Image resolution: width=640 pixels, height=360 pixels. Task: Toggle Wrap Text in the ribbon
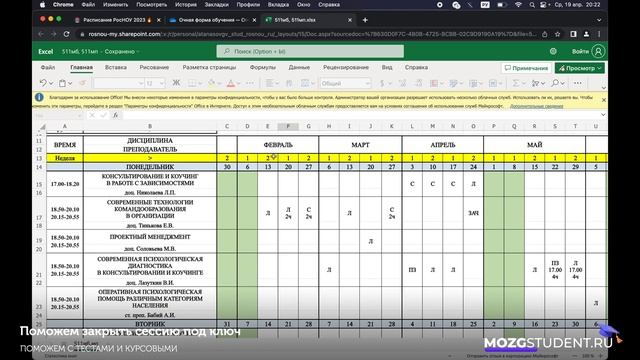point(289,83)
